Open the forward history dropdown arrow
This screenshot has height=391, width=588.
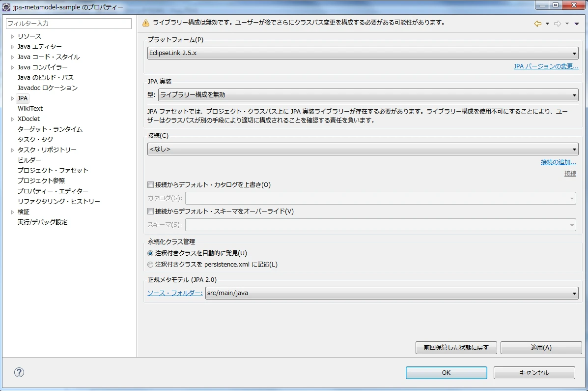click(567, 24)
